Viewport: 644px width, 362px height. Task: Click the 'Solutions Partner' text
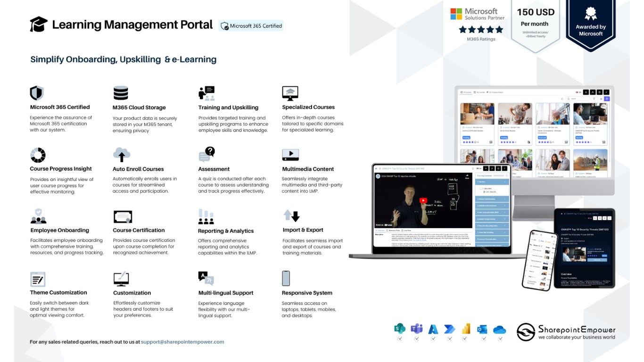point(485,18)
